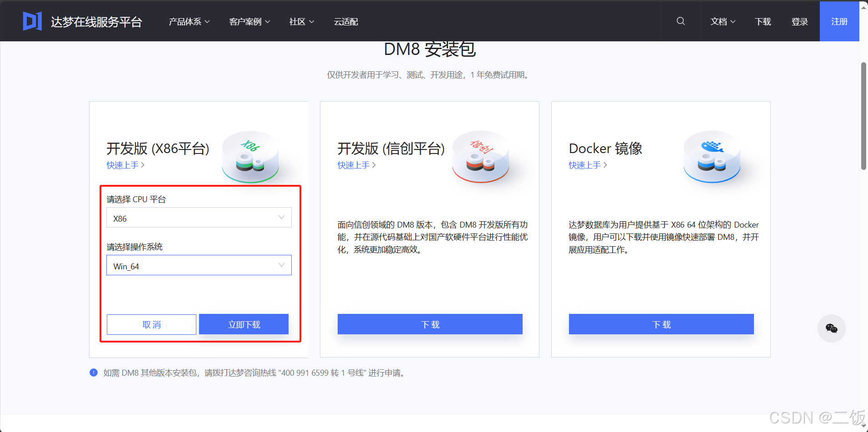Open 快速上手 link for Docker 镜像

[588, 165]
